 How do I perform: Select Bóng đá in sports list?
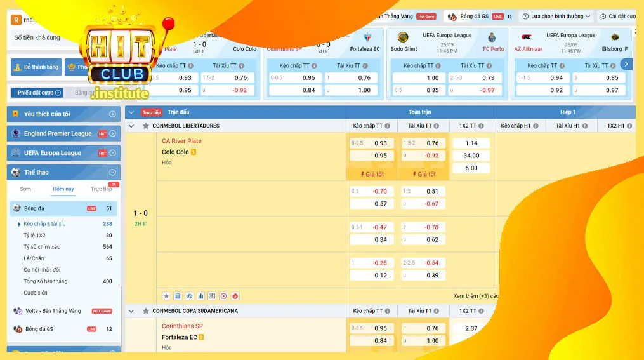(63, 208)
